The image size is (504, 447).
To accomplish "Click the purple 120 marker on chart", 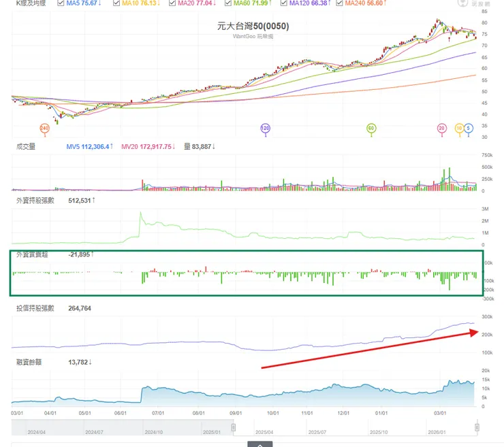I will point(265,129).
